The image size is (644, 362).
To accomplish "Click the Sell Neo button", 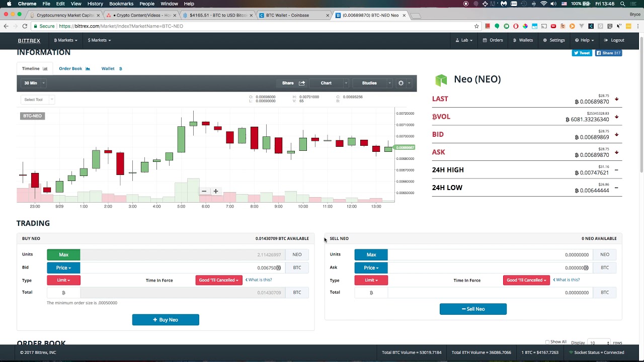I will [473, 309].
